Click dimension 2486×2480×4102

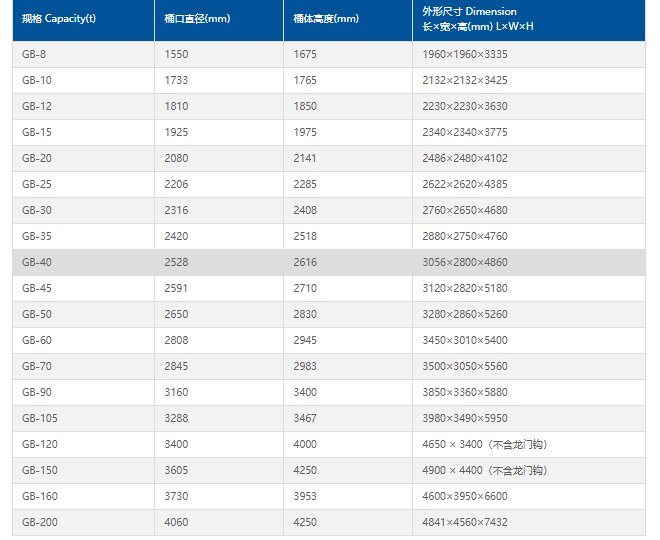(x=465, y=159)
